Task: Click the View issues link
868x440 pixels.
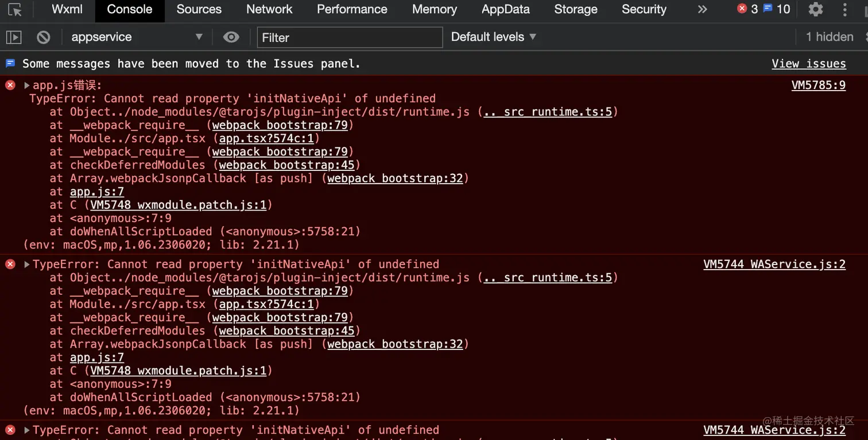Action: click(x=809, y=64)
